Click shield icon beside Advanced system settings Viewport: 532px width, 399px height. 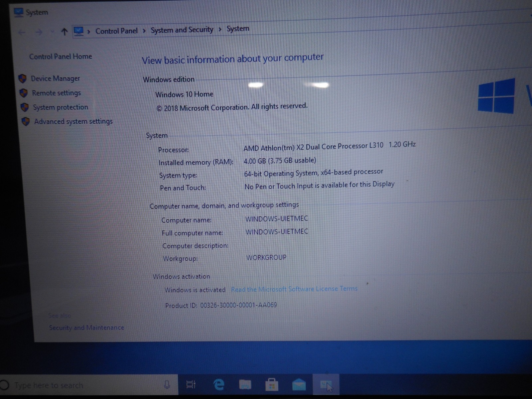(x=26, y=121)
